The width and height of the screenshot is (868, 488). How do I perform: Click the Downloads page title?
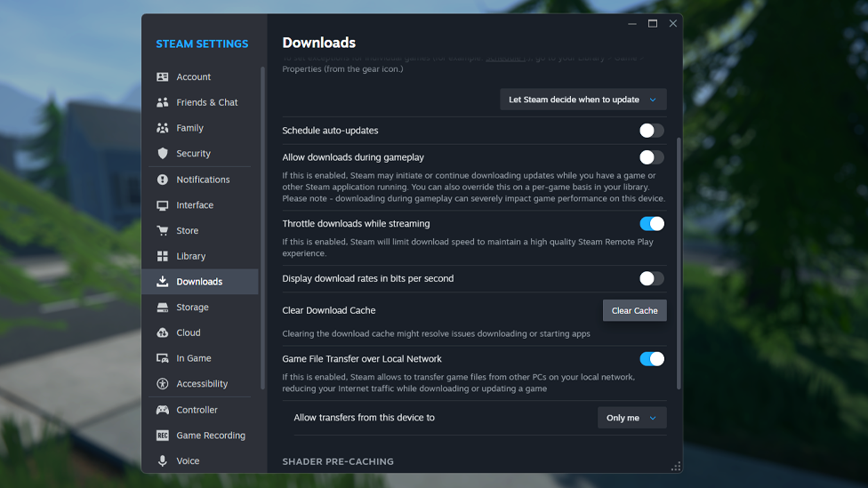coord(319,43)
